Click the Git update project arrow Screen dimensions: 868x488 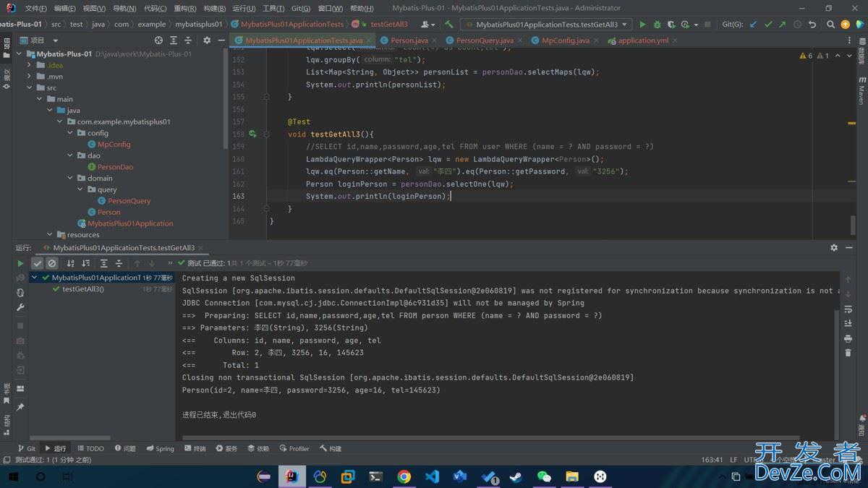[753, 25]
